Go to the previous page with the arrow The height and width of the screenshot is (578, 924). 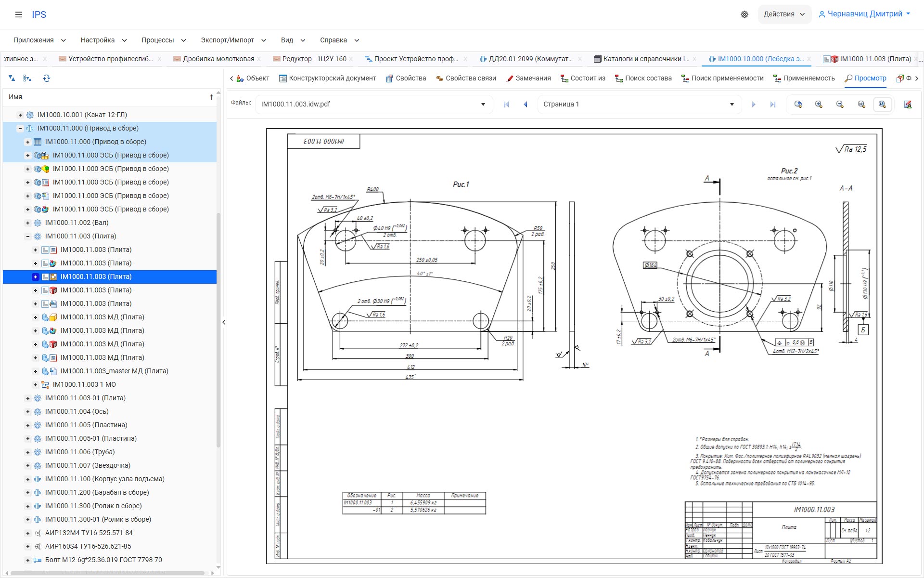coord(526,105)
